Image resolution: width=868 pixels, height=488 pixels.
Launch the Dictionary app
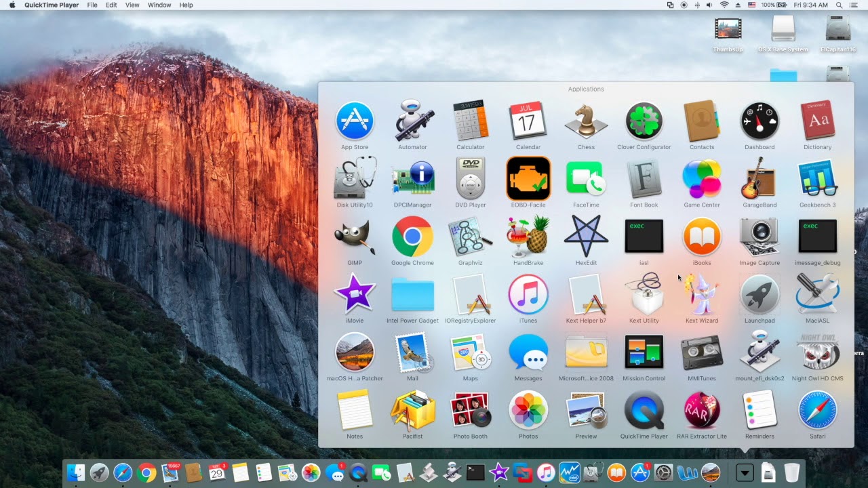click(x=817, y=121)
